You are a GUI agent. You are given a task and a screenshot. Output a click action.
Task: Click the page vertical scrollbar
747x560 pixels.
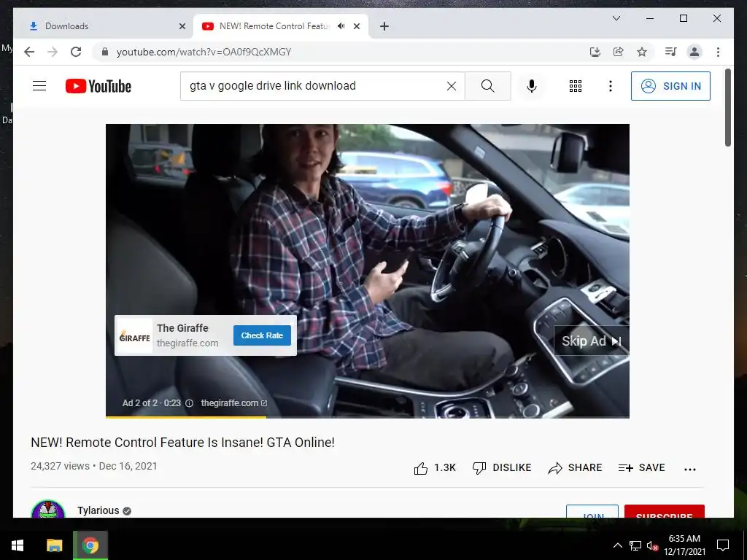pyautogui.click(x=727, y=108)
